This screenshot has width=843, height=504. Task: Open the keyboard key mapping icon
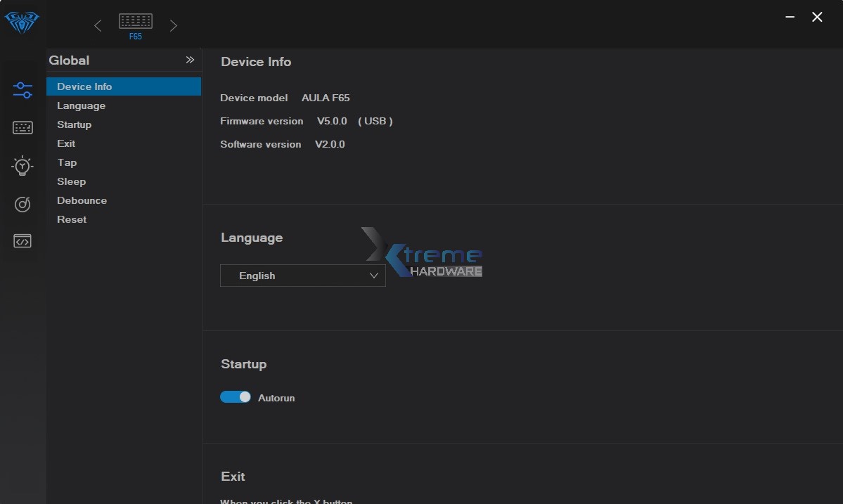22,128
